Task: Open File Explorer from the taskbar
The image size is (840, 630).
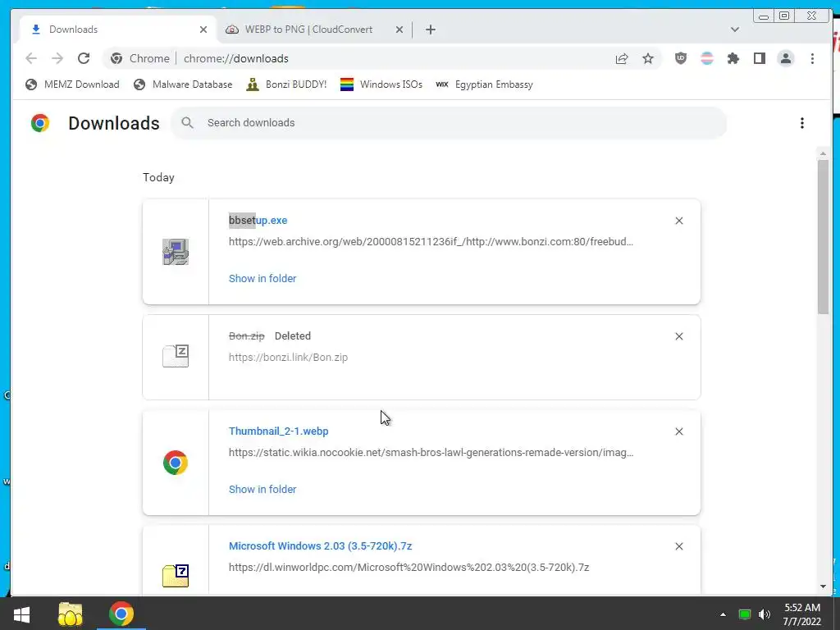Action: tap(71, 614)
